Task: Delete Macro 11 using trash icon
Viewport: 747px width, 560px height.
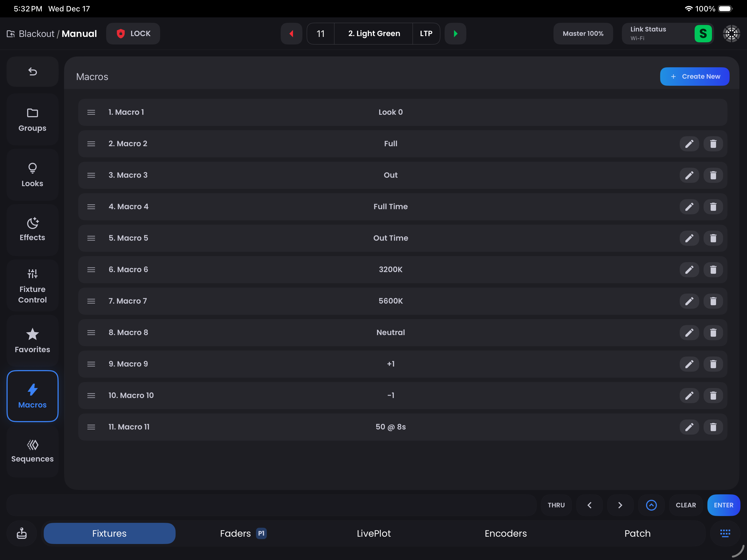Action: 713,427
